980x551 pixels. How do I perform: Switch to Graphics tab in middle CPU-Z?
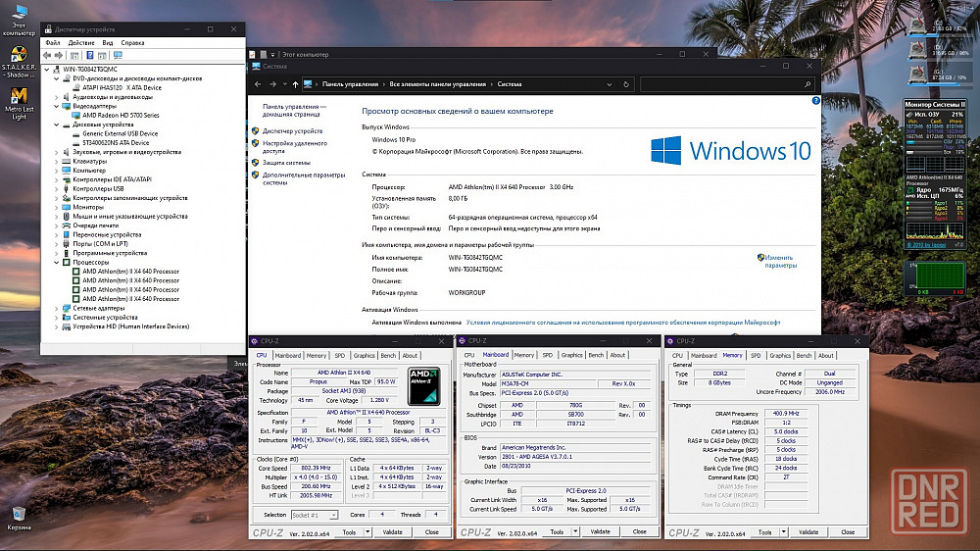tap(571, 355)
